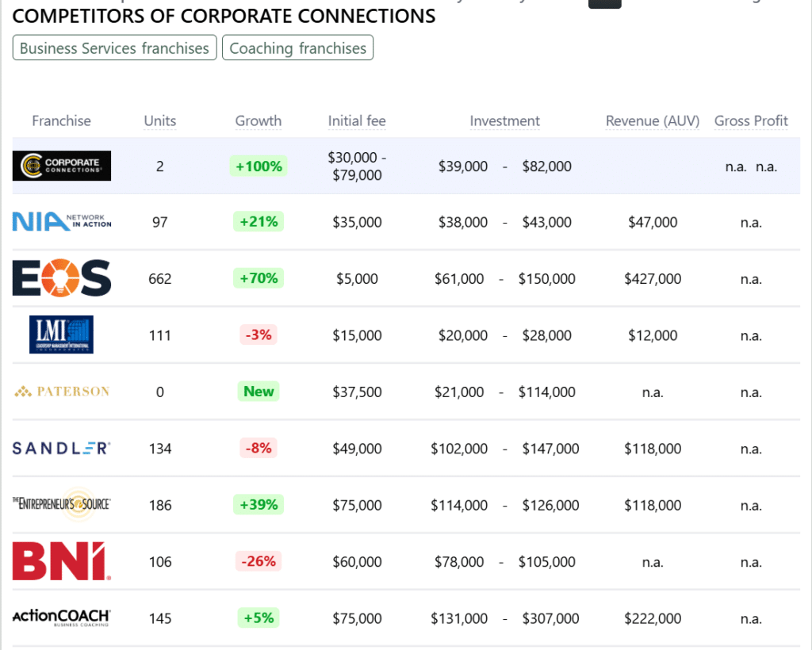The height and width of the screenshot is (650, 812).
Task: Click the Revenue (AUV) column header
Action: pos(653,120)
